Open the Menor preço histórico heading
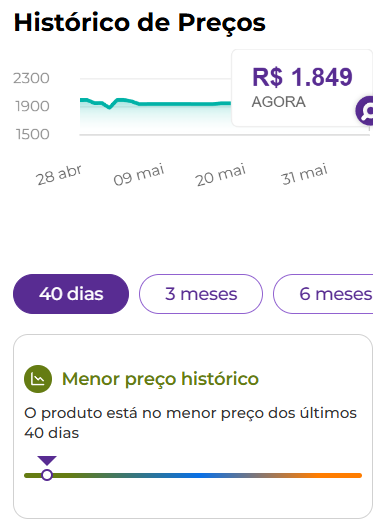383x529 pixels. [x=160, y=379]
